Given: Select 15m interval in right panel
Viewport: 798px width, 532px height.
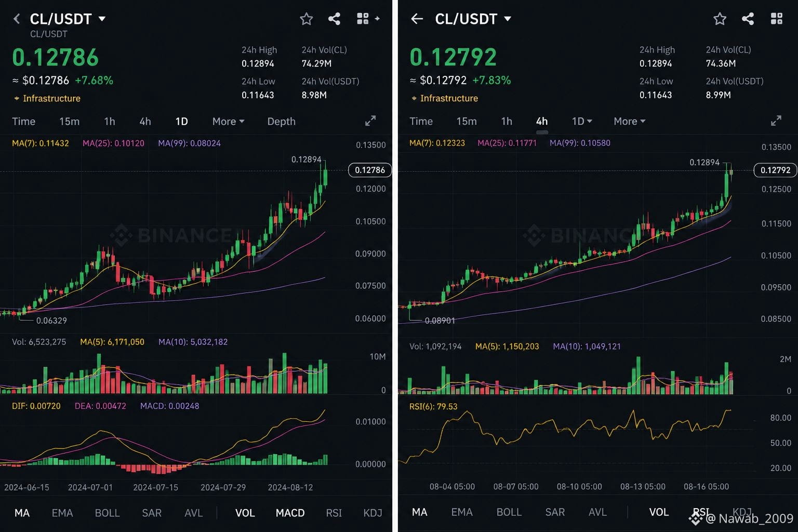Looking at the screenshot, I should 467,121.
